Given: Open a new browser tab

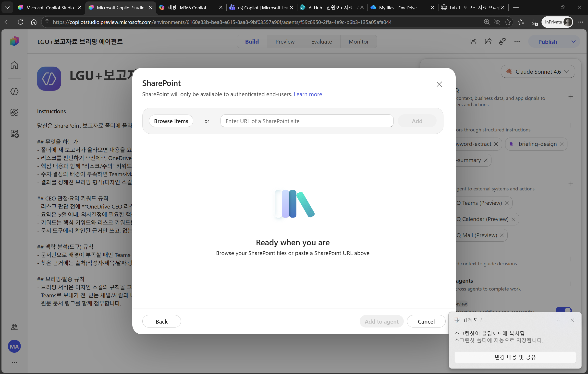Looking at the screenshot, I should point(516,7).
